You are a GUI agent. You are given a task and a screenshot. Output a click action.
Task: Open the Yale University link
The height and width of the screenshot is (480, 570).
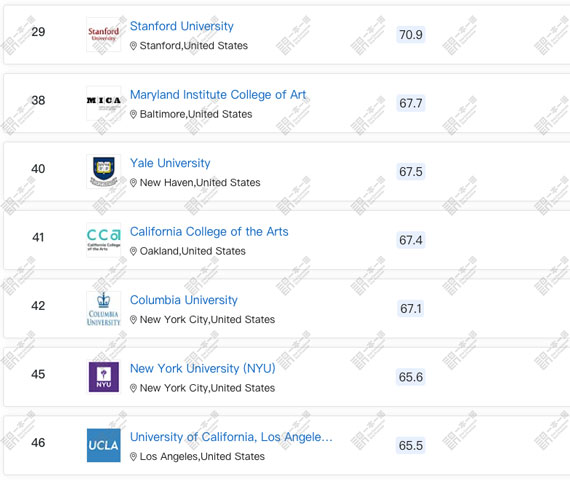[x=170, y=163]
